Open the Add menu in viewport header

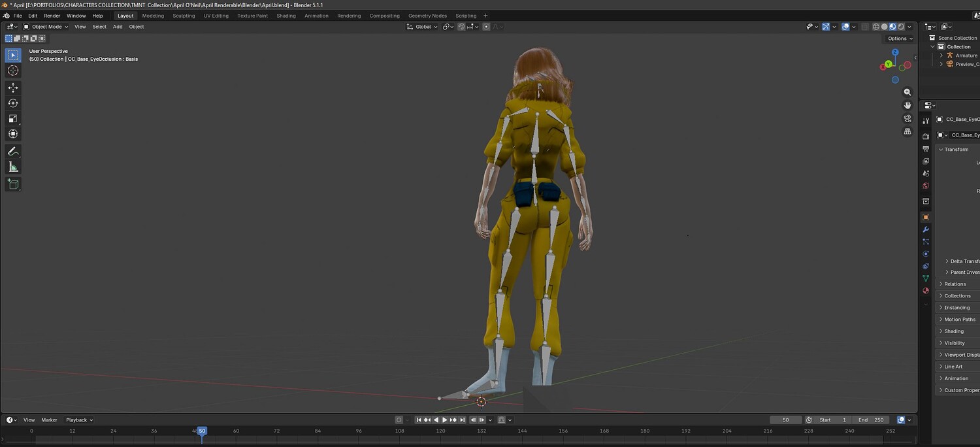pos(118,27)
